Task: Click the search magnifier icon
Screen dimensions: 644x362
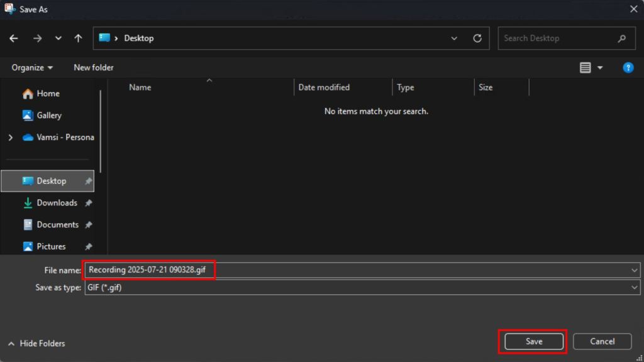Action: 621,38
